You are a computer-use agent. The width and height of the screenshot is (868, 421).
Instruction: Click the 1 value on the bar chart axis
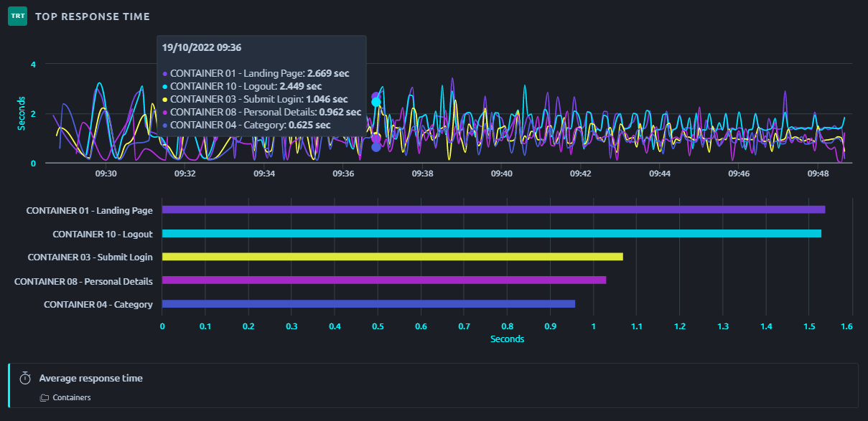tap(593, 326)
